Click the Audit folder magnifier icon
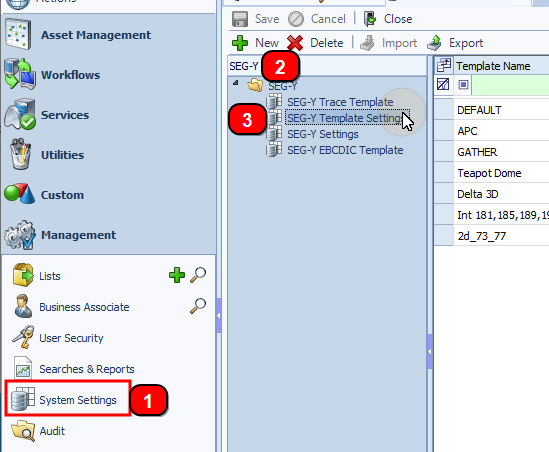Screen dimensions: 549x452 point(23,430)
